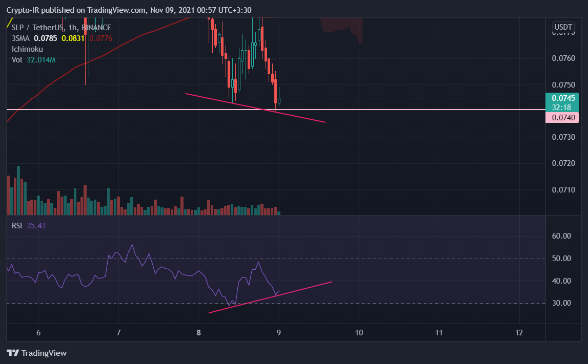
Task: Click the 0.0720 price scale label
Action: (x=563, y=163)
